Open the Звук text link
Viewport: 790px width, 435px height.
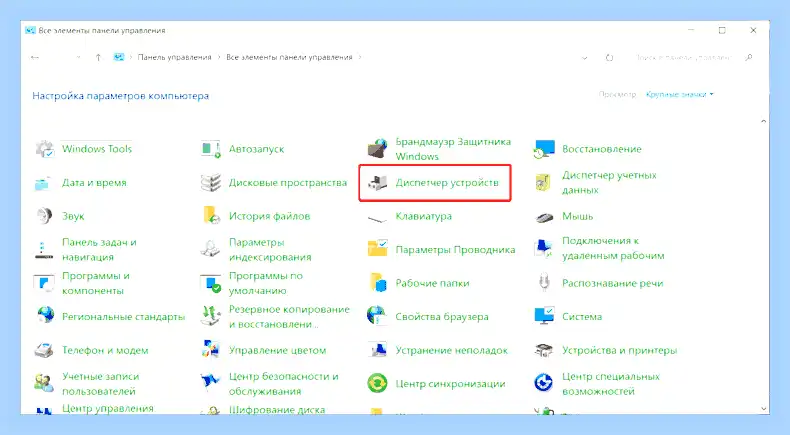[x=73, y=217]
